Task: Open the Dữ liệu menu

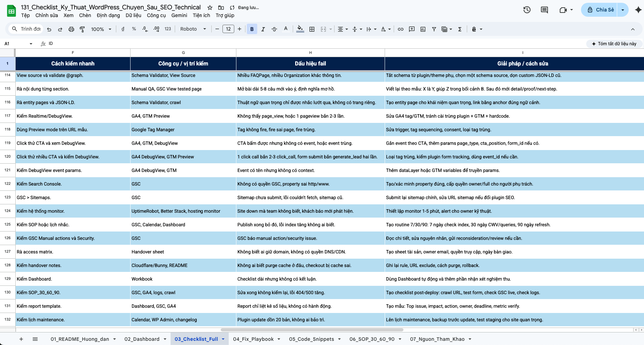Action: pos(133,15)
